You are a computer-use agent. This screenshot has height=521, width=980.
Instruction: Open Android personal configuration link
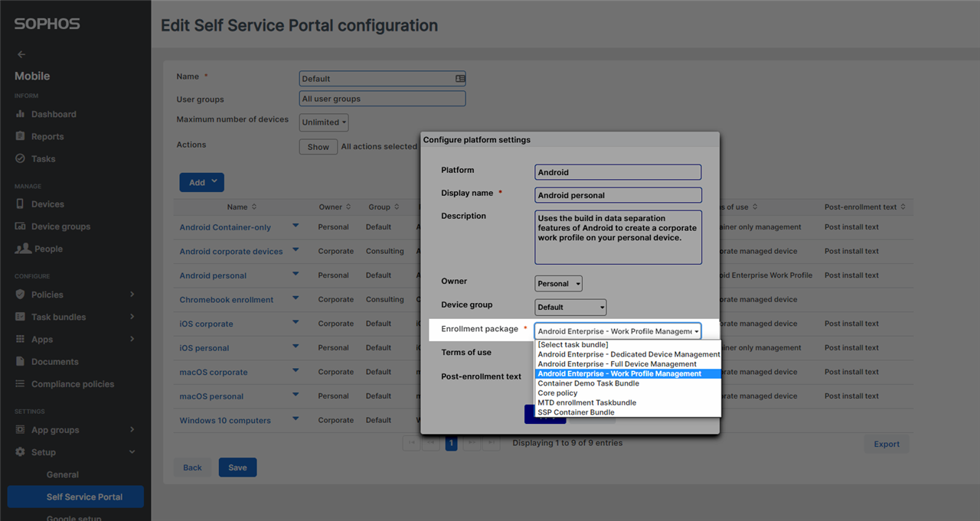click(x=213, y=275)
